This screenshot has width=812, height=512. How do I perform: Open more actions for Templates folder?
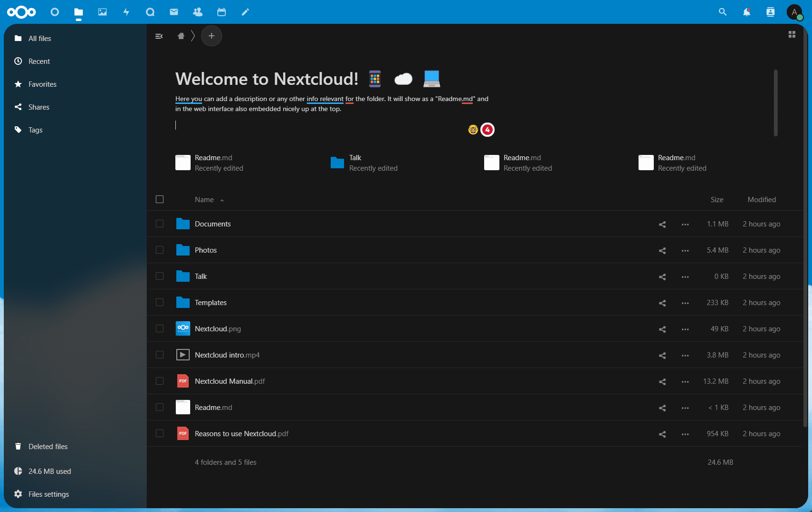click(685, 303)
